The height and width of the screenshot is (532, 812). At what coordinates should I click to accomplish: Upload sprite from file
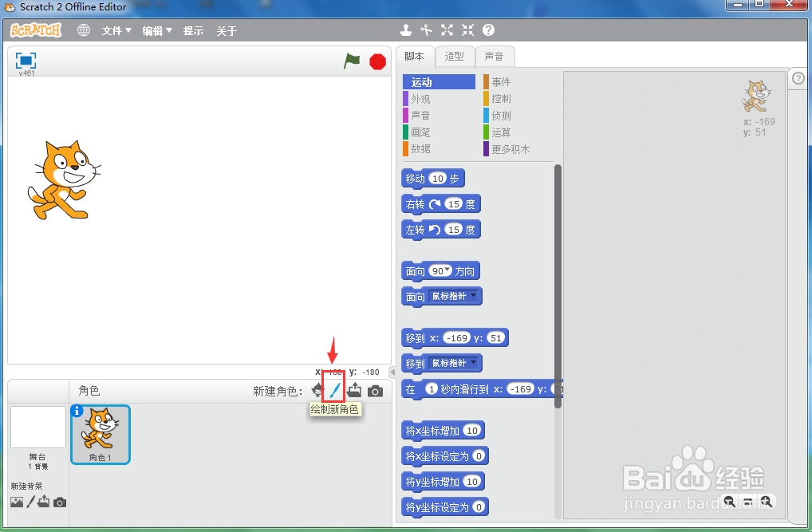(355, 390)
